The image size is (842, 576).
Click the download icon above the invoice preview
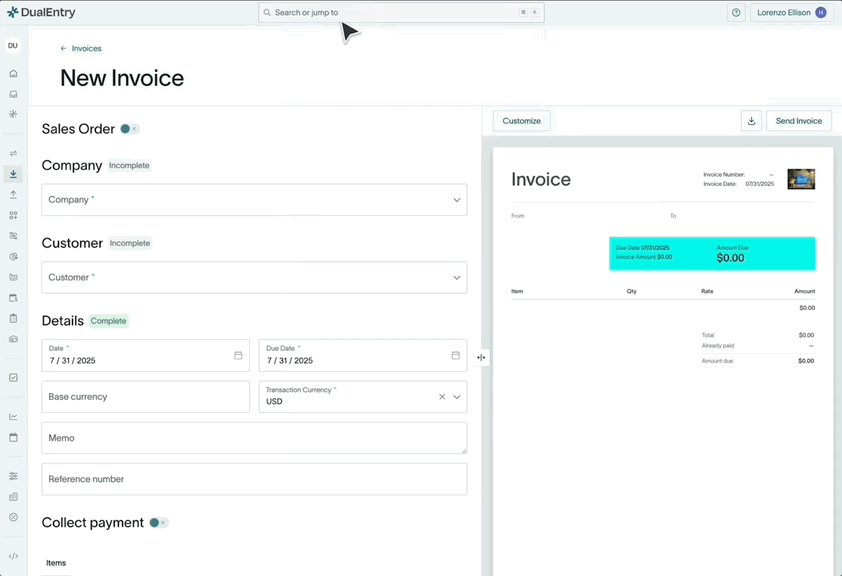coord(751,120)
